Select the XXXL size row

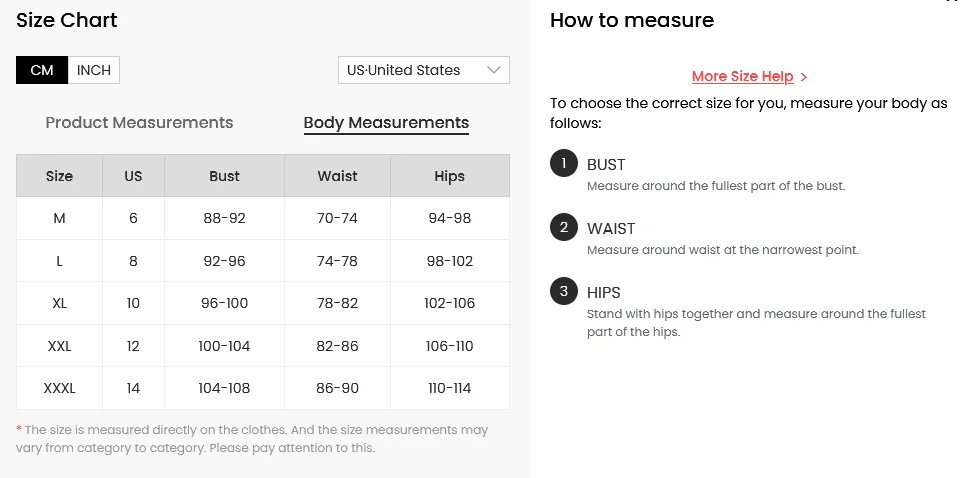pyautogui.click(x=263, y=388)
